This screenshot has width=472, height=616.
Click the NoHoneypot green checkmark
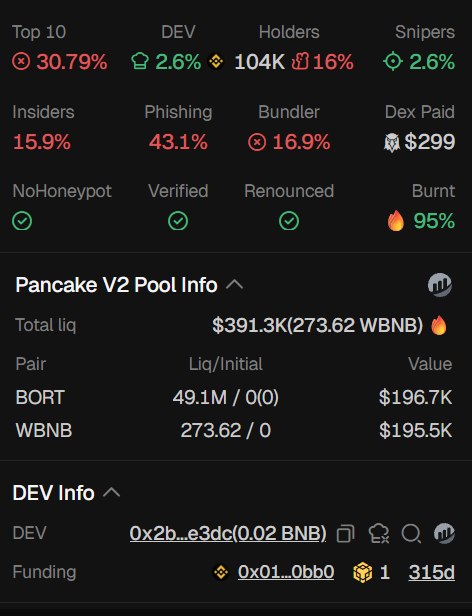[22, 221]
